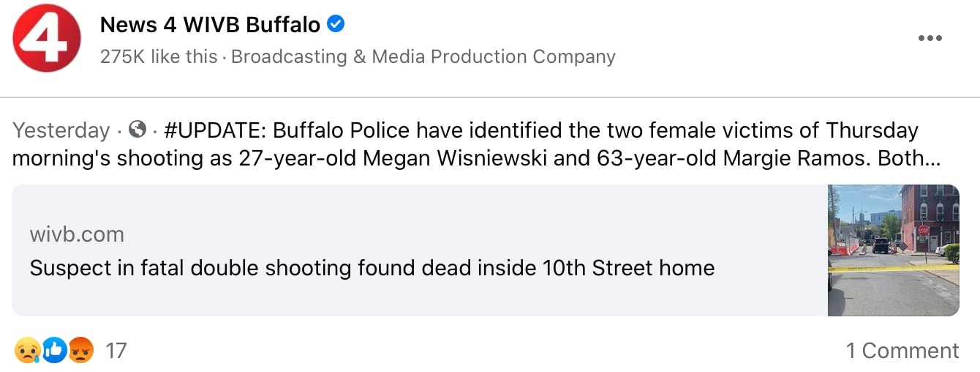This screenshot has height=372, width=980.
Task: Select the Broadcasting & Media Production Company category
Action: coord(423,56)
